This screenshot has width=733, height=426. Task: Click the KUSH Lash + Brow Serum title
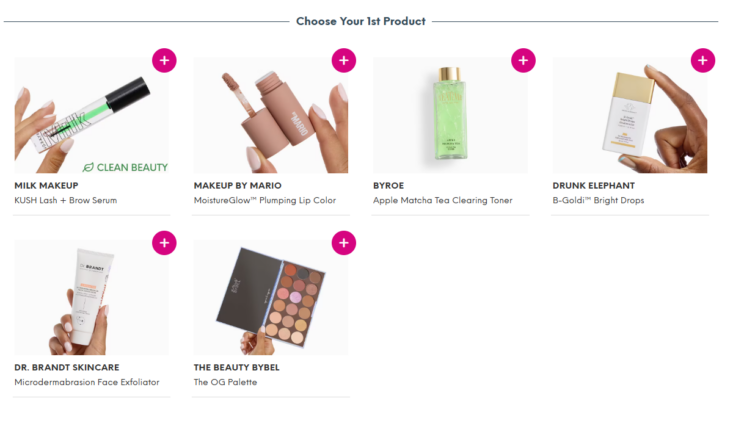65,200
